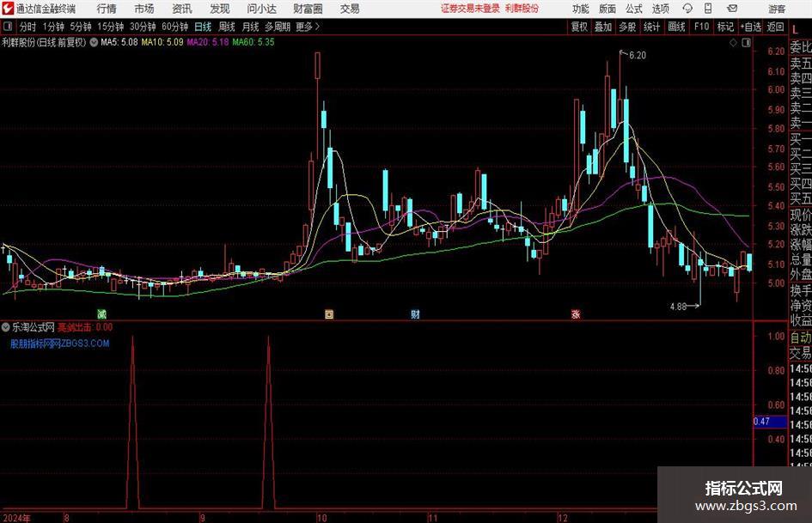Click the MA60: 5.35 moving average label
Screen dimensions: 812x523
pyautogui.click(x=253, y=42)
